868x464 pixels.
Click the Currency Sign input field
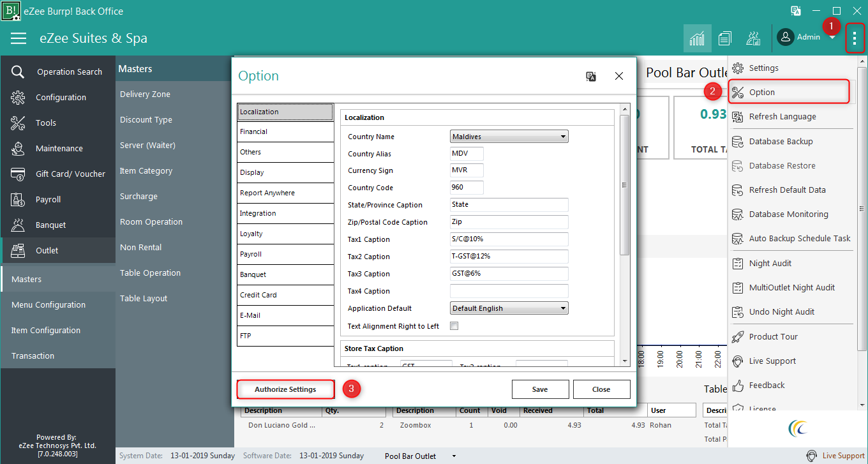[467, 170]
